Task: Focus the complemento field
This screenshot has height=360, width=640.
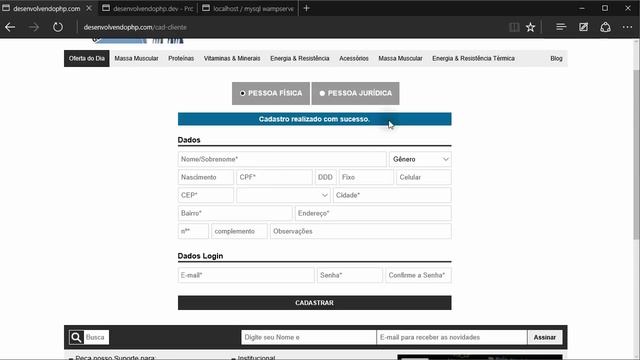Action: [x=239, y=231]
